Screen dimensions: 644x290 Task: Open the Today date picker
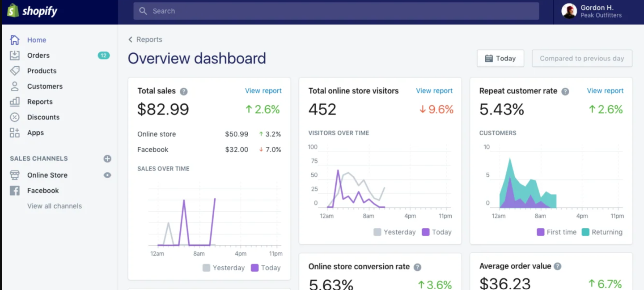coord(500,58)
